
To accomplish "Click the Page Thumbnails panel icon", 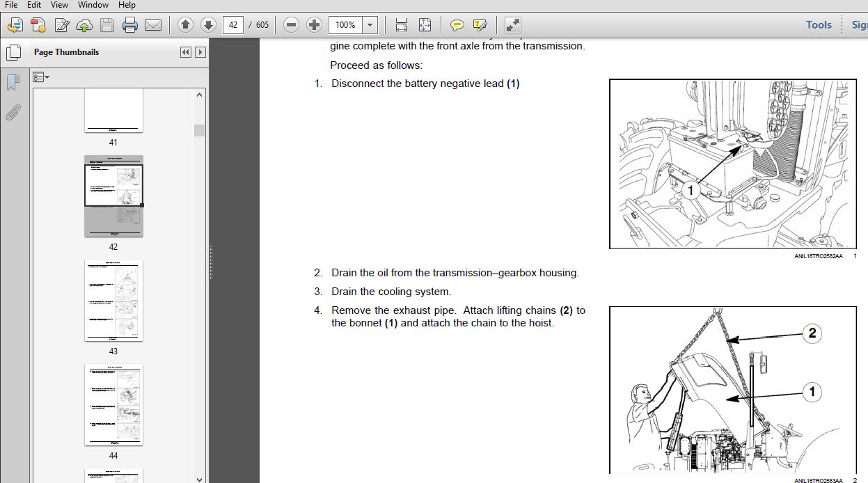I will (13, 52).
